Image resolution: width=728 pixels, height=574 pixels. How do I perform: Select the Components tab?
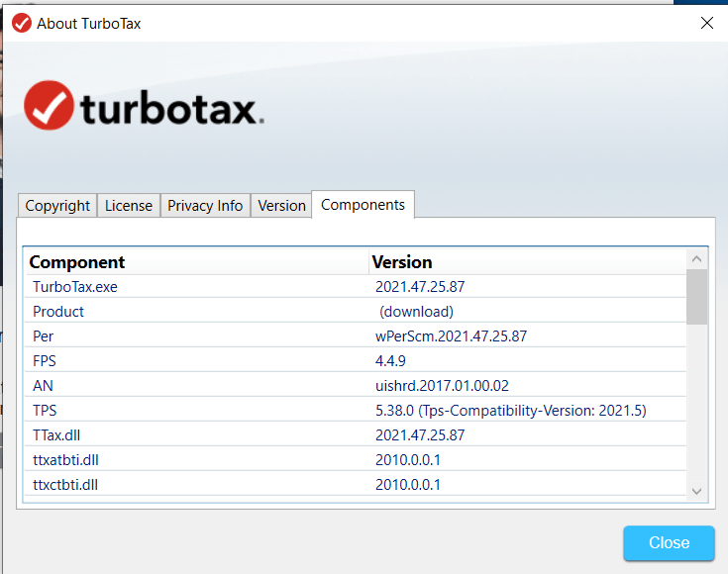[x=363, y=204]
